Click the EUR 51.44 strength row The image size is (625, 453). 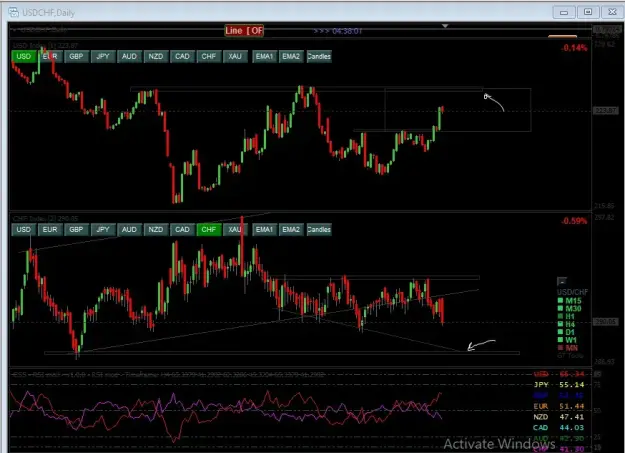coord(559,406)
